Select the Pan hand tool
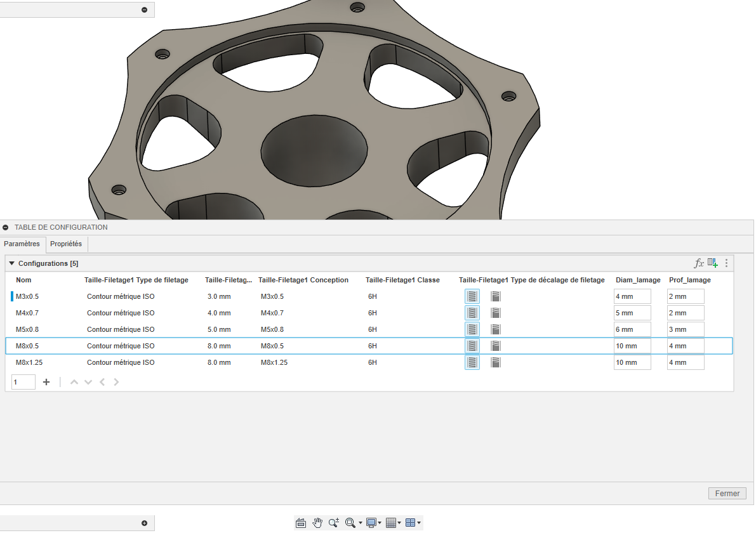The width and height of the screenshot is (756, 533). [x=317, y=523]
